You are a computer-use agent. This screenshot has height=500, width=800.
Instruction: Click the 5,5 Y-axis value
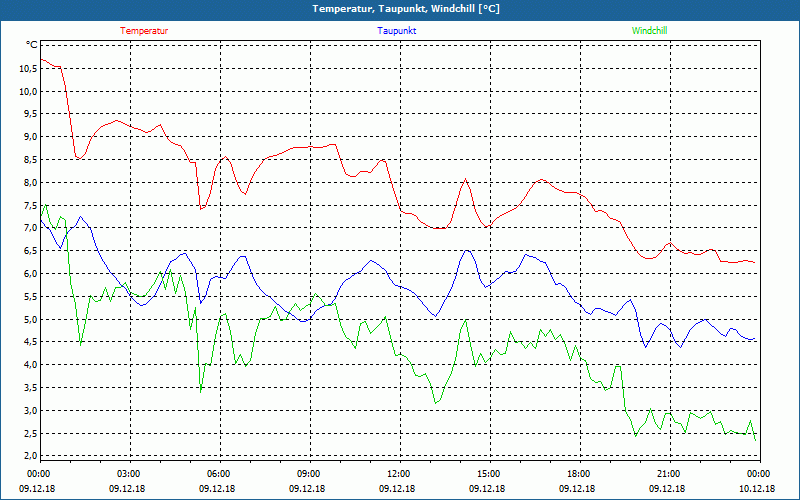point(30,296)
